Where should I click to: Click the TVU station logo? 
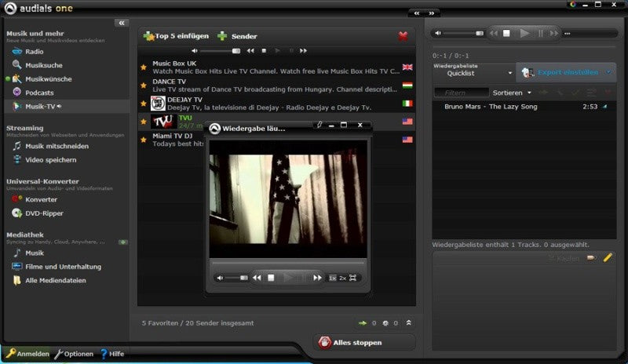163,122
